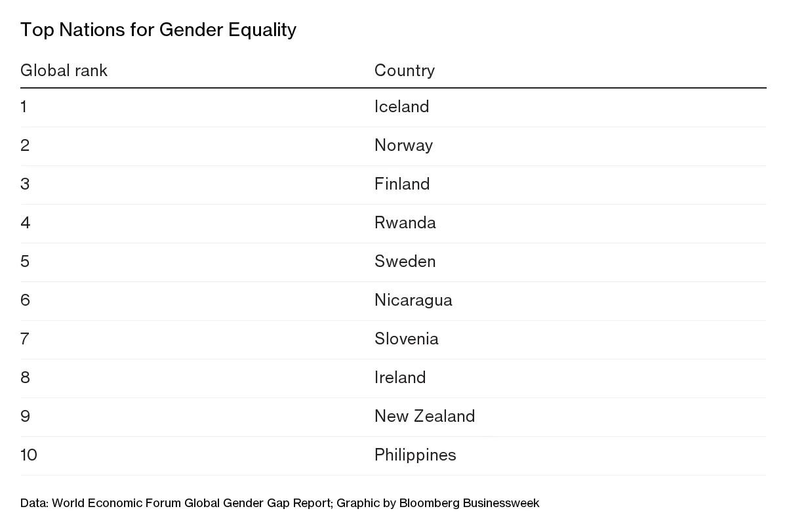Click the "Bloomberg Businessweek" graphic credit
The image size is (787, 532).
tap(468, 503)
